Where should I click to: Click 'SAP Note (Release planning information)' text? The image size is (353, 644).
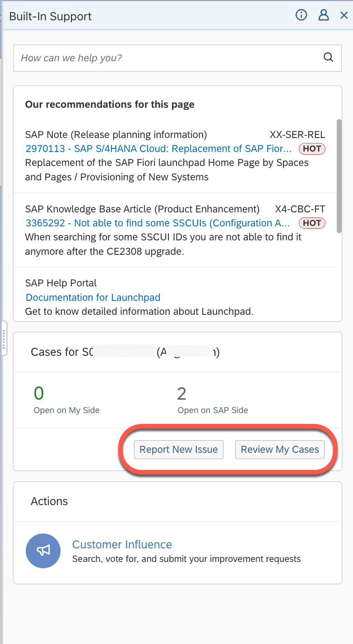(116, 134)
